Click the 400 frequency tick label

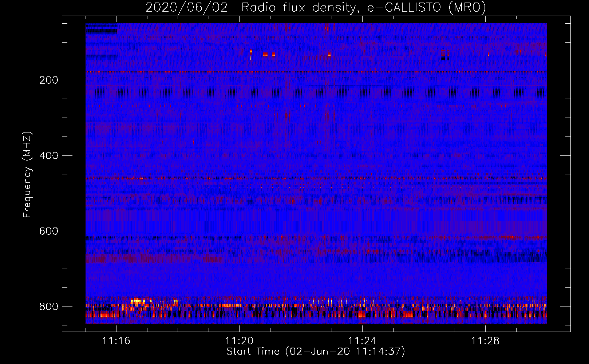[x=49, y=156]
